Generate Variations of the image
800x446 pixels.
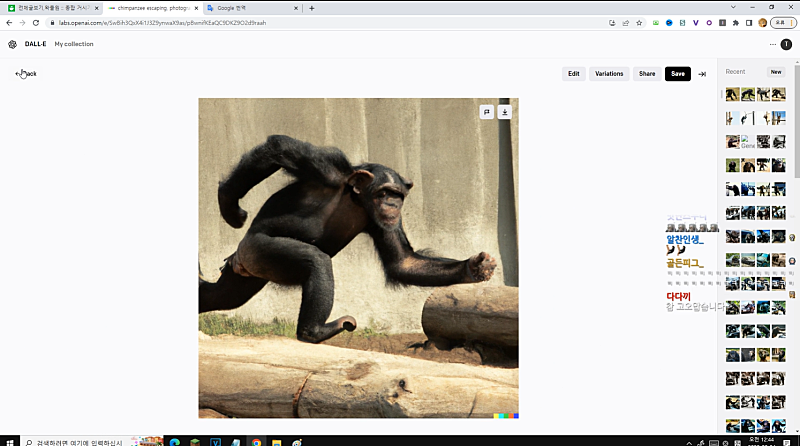pyautogui.click(x=609, y=74)
